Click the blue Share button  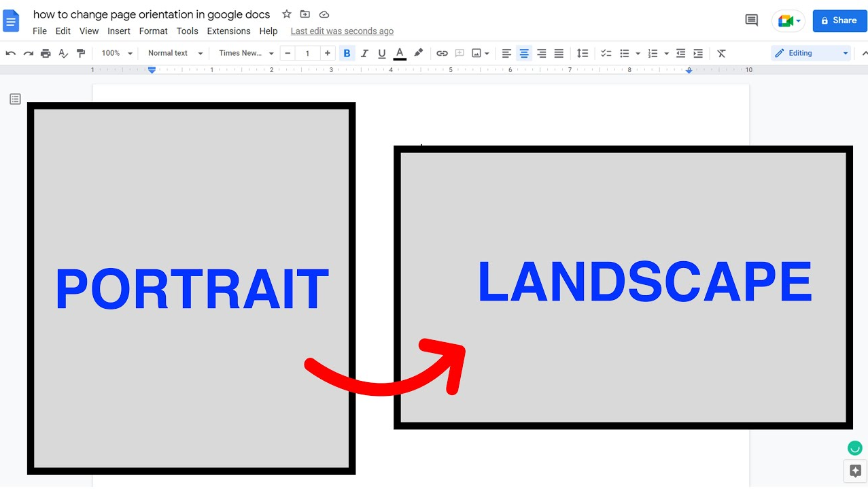click(839, 20)
